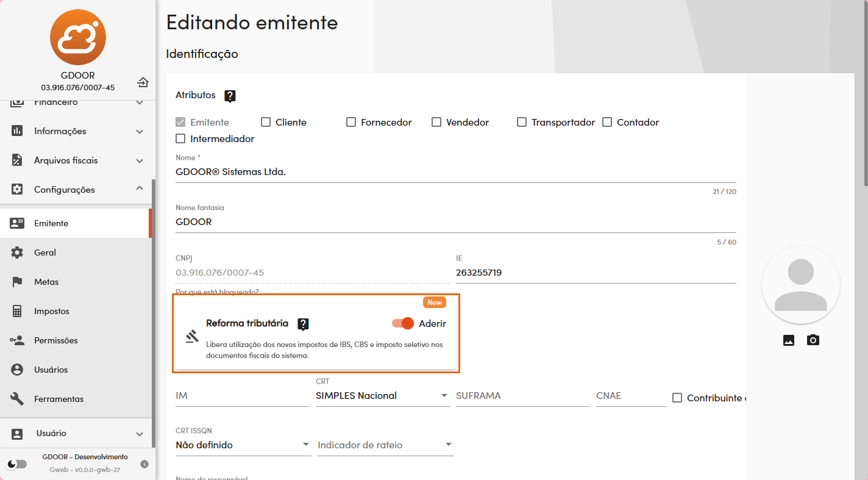This screenshot has width=868, height=480.
Task: Open the Usuários menu item
Action: [x=76, y=370]
